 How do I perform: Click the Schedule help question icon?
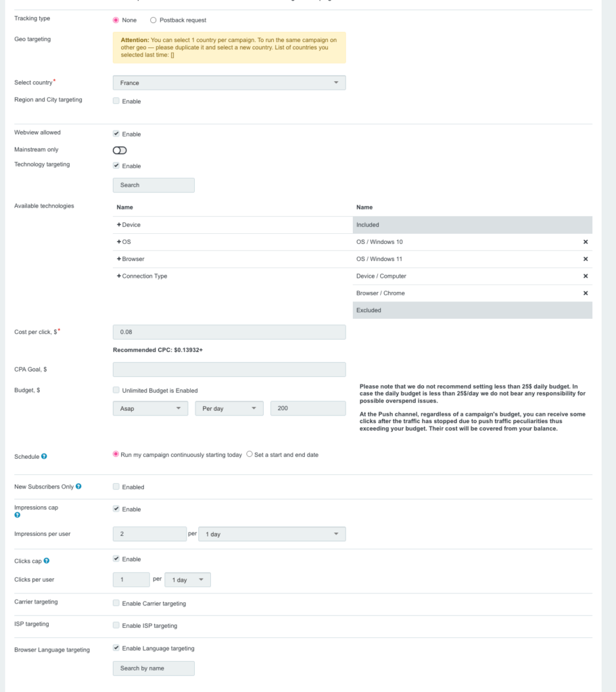pyautogui.click(x=44, y=457)
